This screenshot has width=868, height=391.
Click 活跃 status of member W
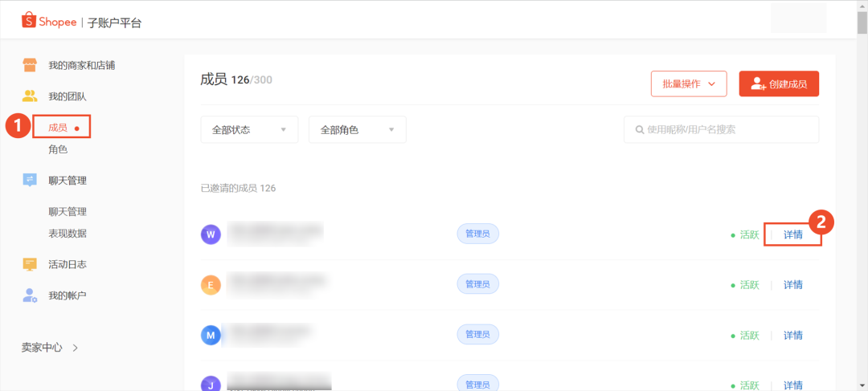coord(745,234)
